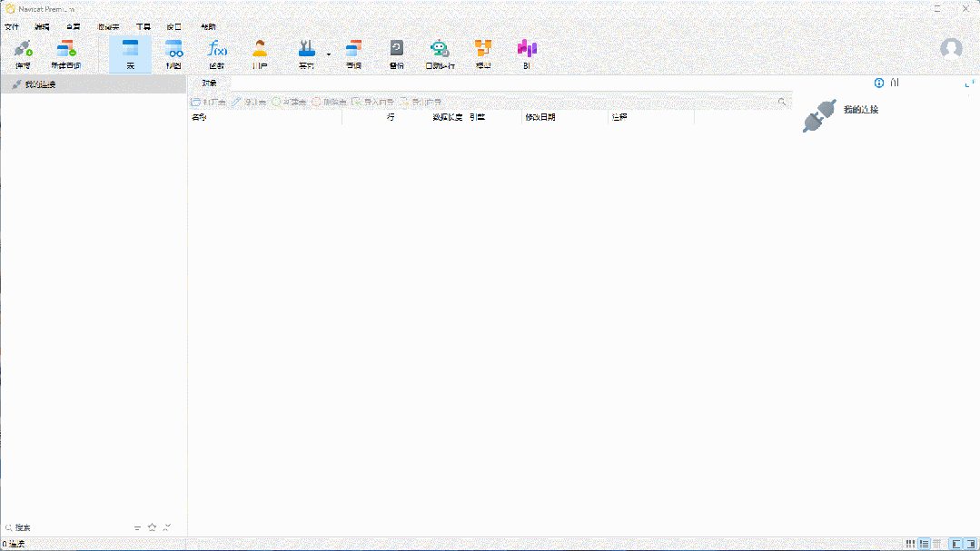Open the 窗口 (Window) menu
This screenshot has width=980, height=551.
click(x=173, y=27)
